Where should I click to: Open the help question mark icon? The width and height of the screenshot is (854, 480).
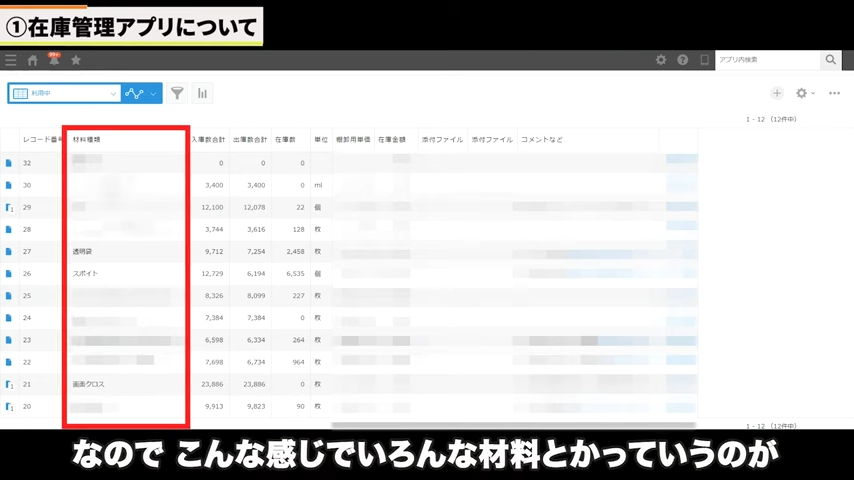coord(682,60)
